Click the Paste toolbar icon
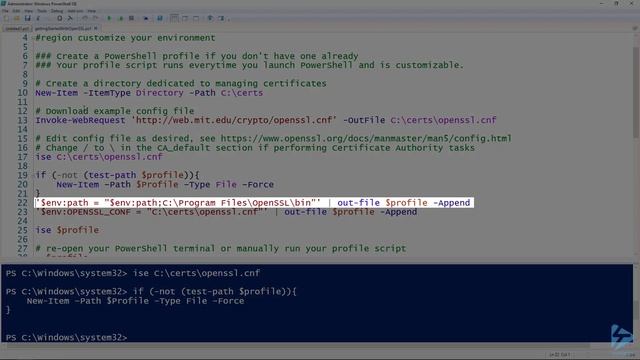This screenshot has width=640, height=360. [60, 18]
